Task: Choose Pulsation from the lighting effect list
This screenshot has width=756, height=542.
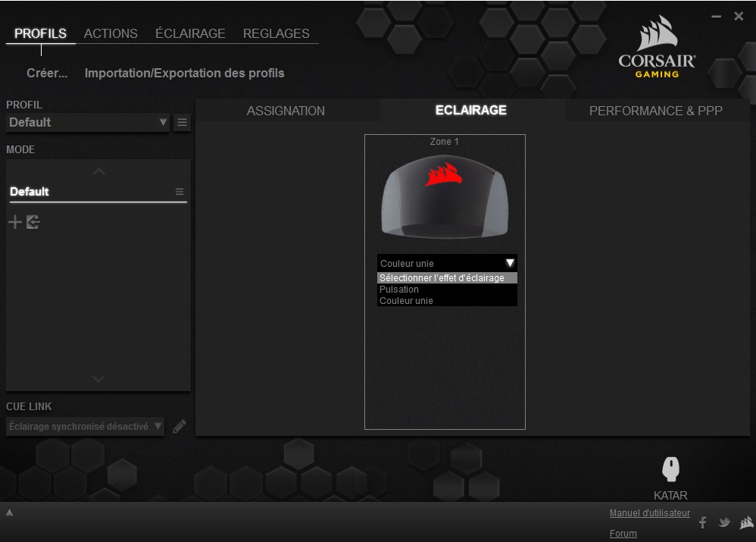Action: (399, 290)
